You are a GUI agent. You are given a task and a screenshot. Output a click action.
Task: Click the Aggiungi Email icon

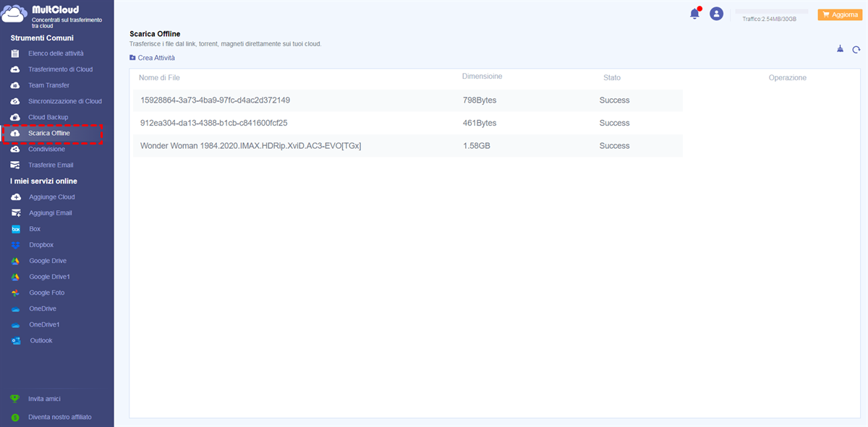(16, 213)
